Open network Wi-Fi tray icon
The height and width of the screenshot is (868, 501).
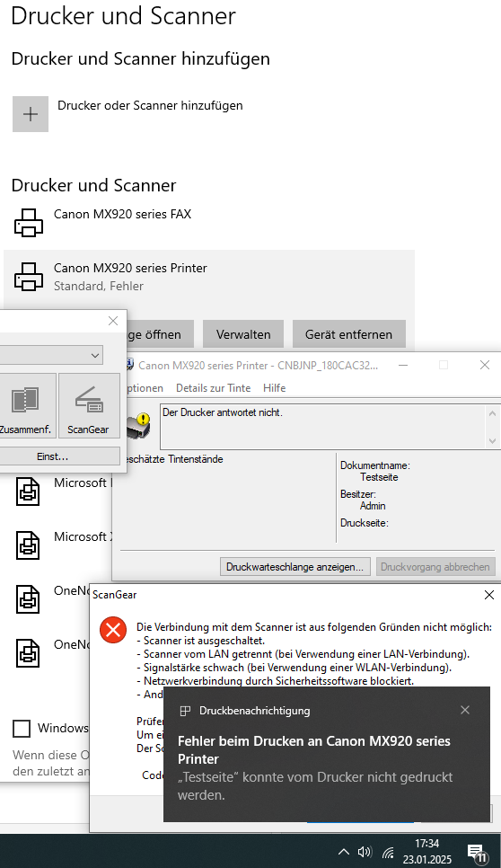[x=388, y=853]
